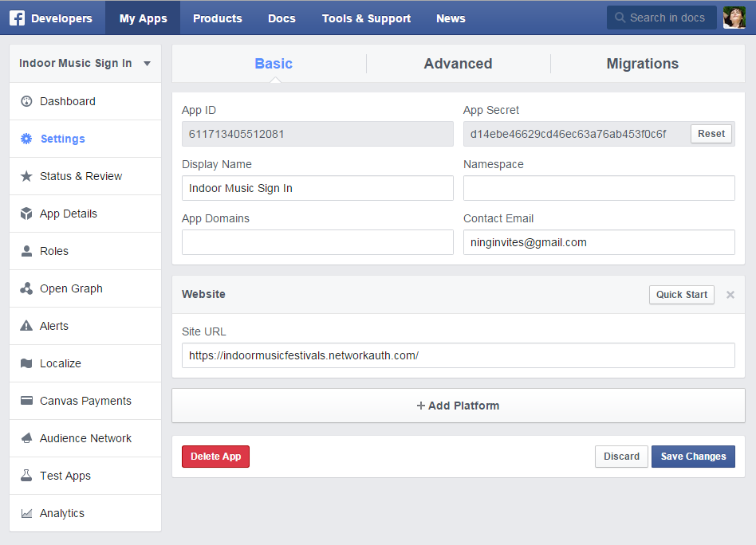Open Canvas Payments
The image size is (756, 545).
[x=85, y=401]
